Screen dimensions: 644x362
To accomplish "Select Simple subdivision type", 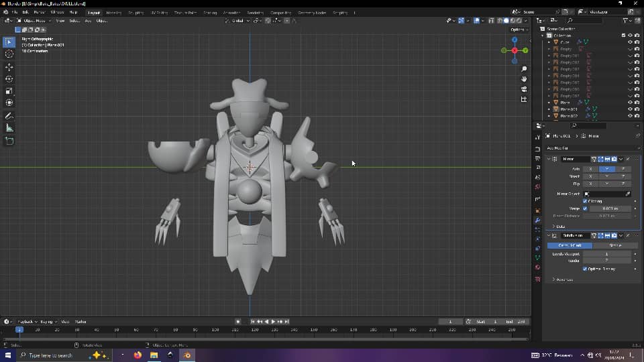I will (x=615, y=245).
